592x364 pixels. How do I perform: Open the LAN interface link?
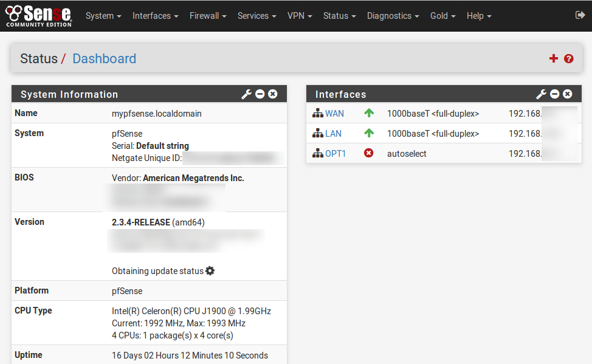pos(333,134)
